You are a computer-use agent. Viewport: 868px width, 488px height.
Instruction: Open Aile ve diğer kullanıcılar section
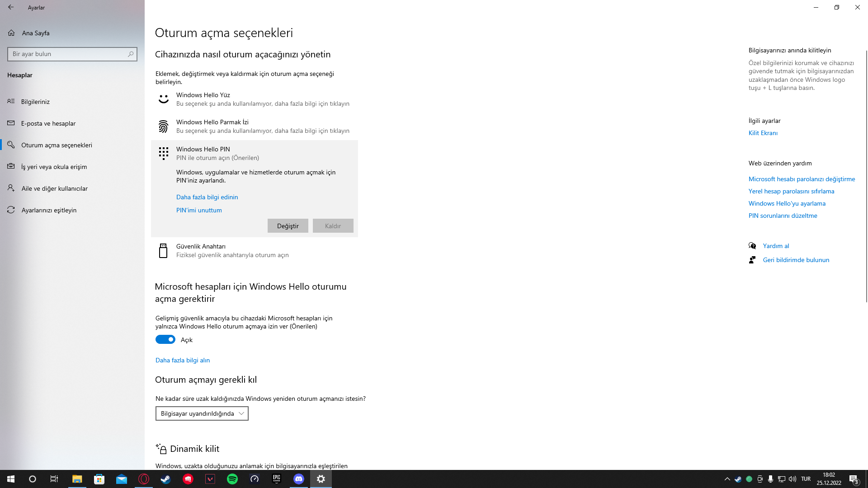tap(54, 188)
